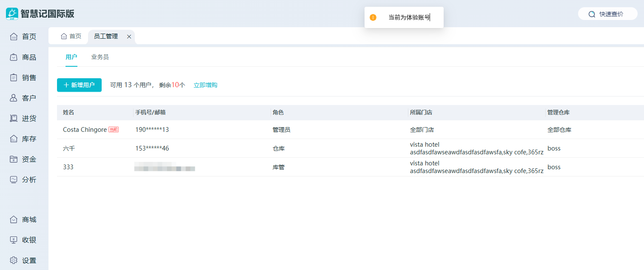The height and width of the screenshot is (270, 644).
Task: Click the 立即增购 link
Action: pos(205,85)
